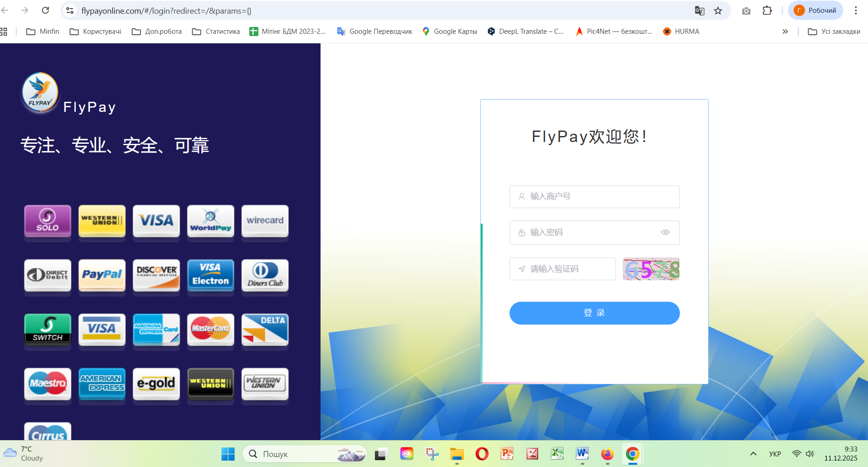Open the apps grid in bookmarks bar

(4, 31)
